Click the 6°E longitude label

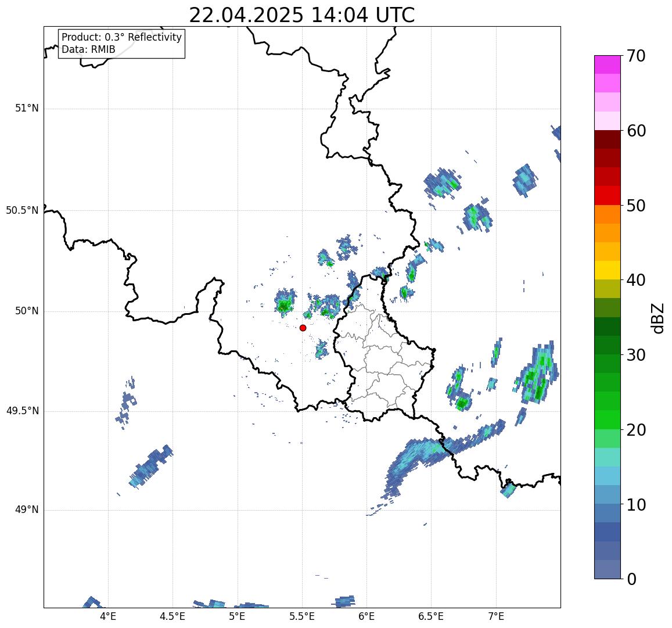(x=366, y=616)
